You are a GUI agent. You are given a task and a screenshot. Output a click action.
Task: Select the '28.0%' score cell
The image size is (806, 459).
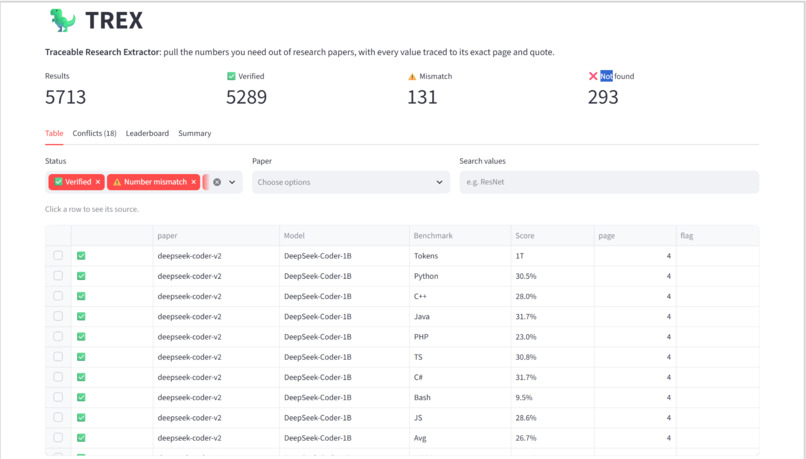pos(553,296)
